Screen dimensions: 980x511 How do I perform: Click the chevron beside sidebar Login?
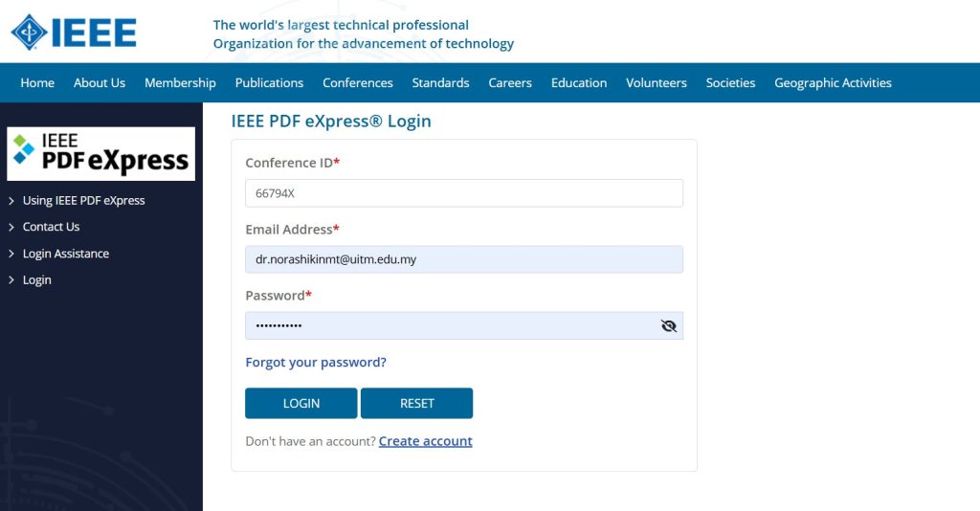click(x=11, y=279)
